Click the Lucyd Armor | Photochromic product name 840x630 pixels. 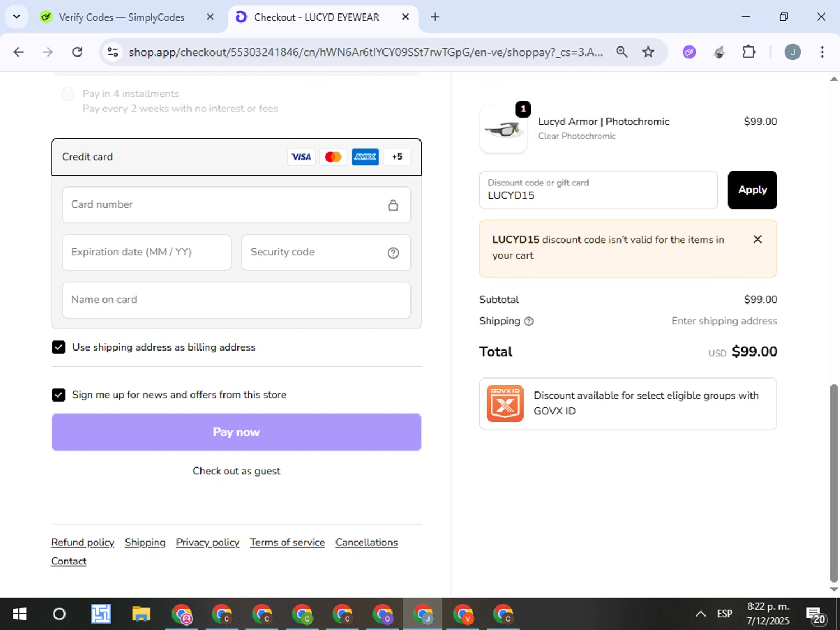pos(604,122)
